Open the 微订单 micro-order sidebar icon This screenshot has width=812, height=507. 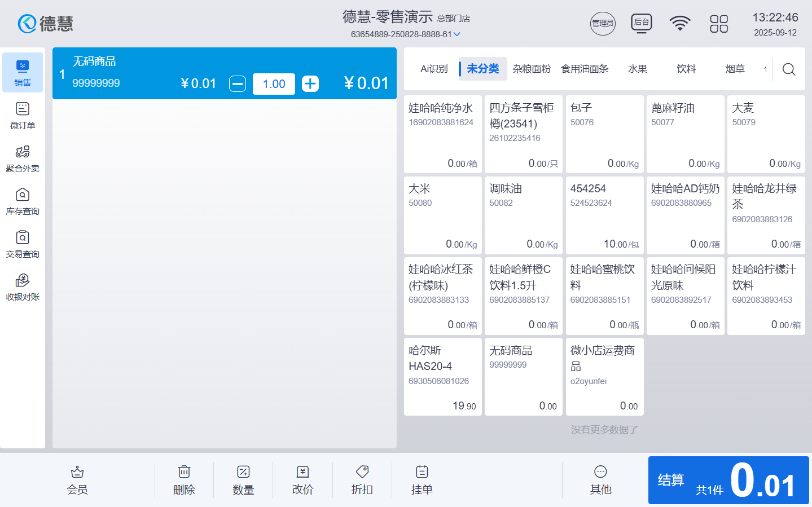23,116
